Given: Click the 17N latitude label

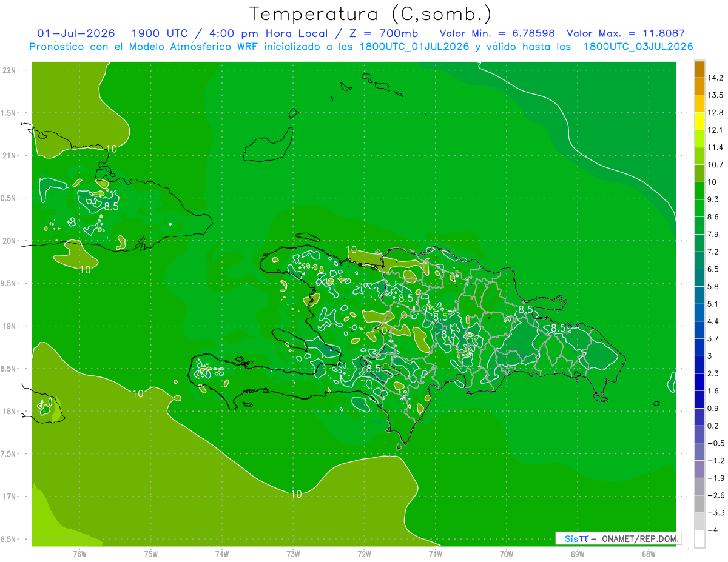Looking at the screenshot, I should click(9, 497).
